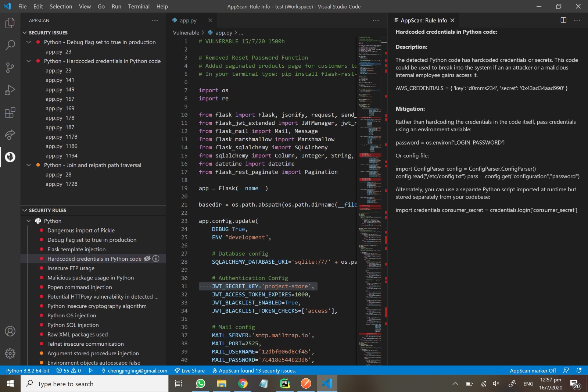Open Run and Debug view
The height and width of the screenshot is (392, 588).
(x=10, y=90)
